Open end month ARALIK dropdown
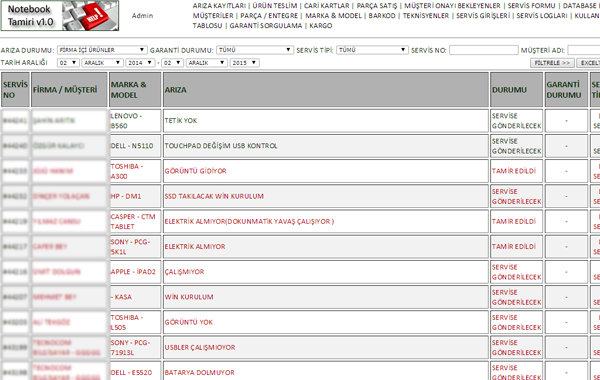The height and width of the screenshot is (380, 600). click(207, 63)
